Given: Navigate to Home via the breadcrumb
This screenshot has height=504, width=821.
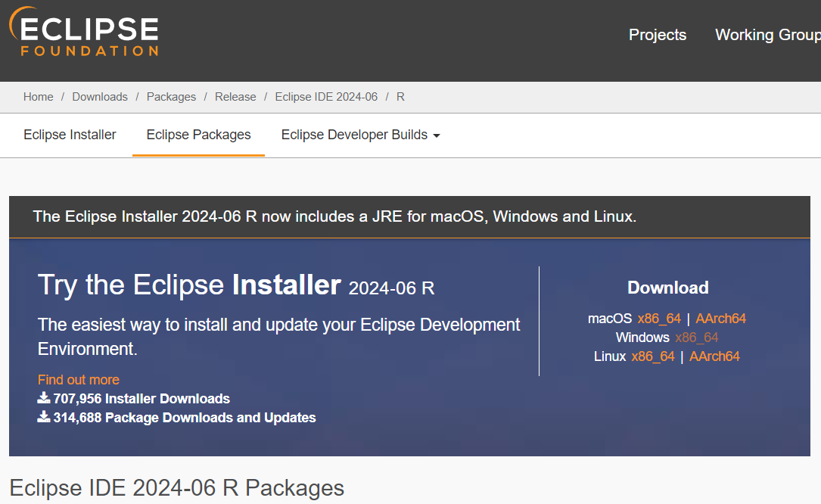Looking at the screenshot, I should [38, 96].
